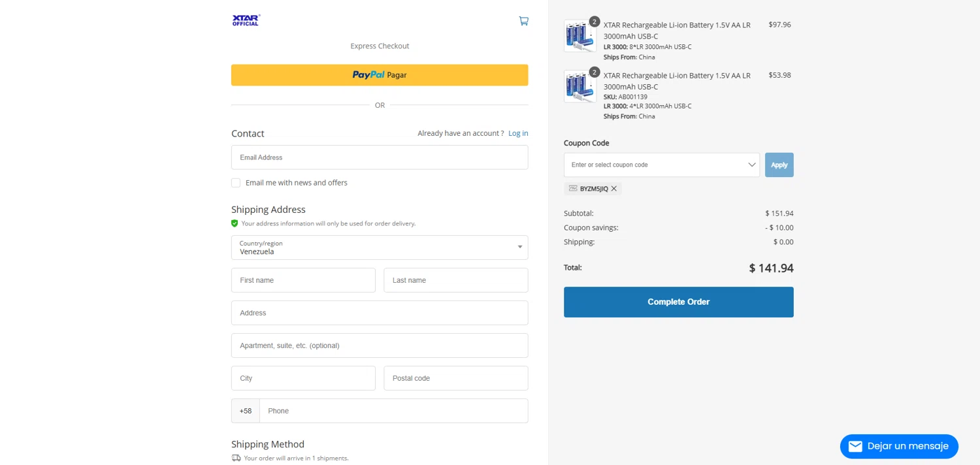The width and height of the screenshot is (980, 465).
Task: Click the SKU AB001139 product title
Action: [677, 81]
